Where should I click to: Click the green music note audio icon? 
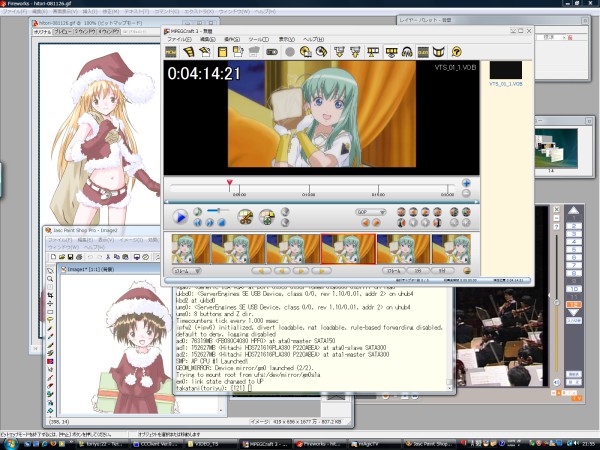[197, 211]
